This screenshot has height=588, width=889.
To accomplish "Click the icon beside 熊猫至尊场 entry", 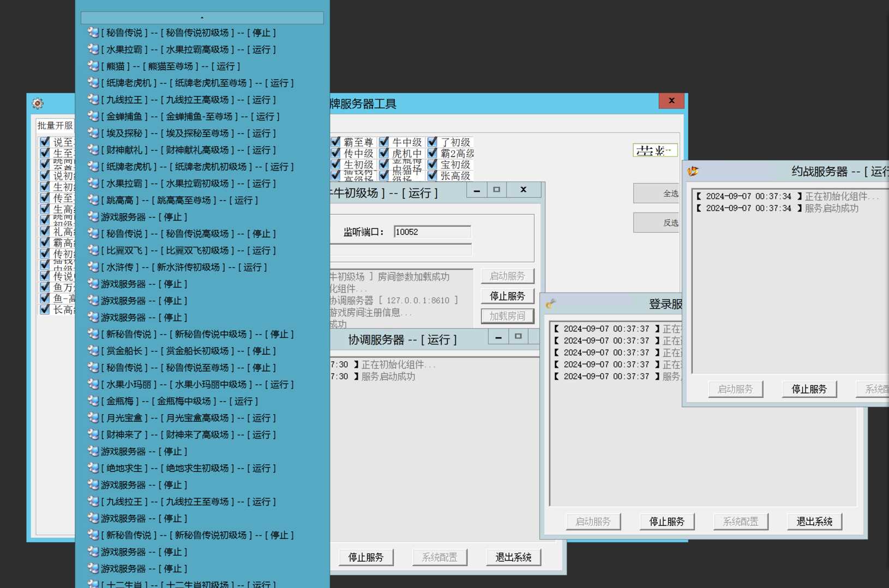I will (93, 66).
